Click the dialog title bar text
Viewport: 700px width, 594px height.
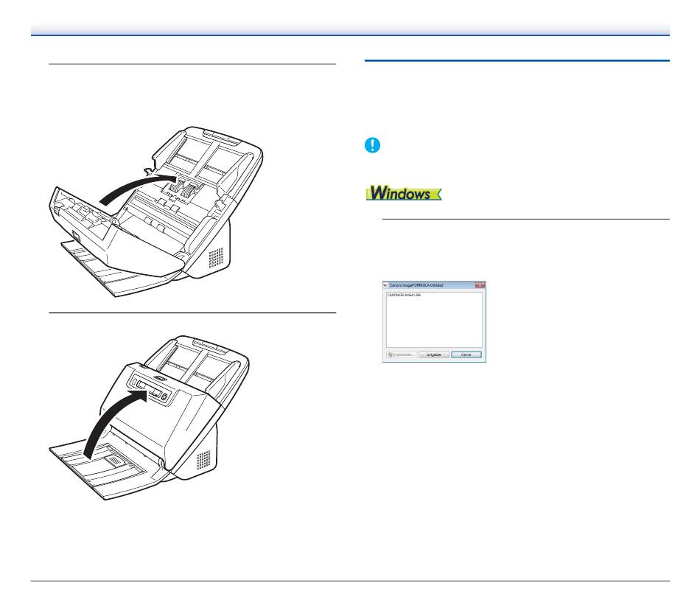point(416,285)
